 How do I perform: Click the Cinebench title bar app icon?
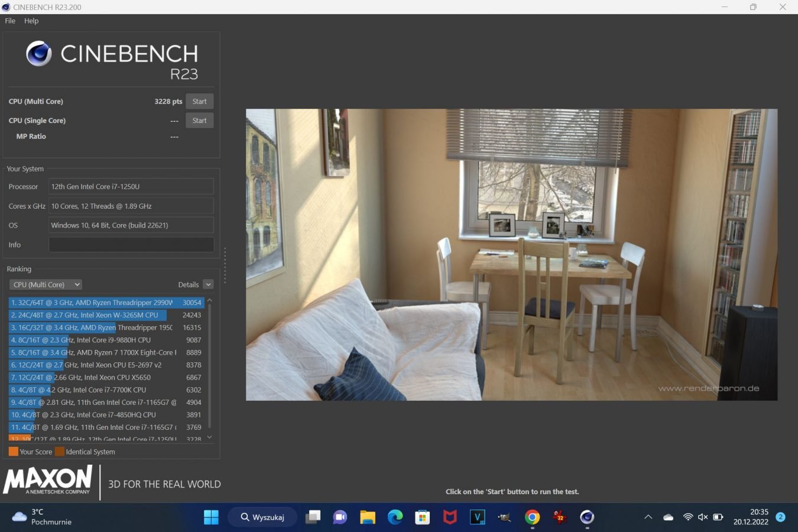(x=6, y=7)
